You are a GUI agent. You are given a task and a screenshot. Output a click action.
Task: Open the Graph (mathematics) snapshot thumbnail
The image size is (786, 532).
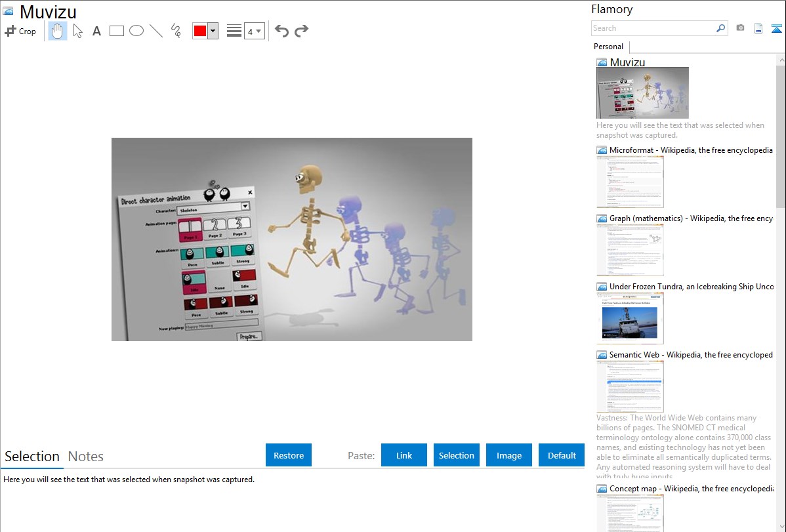tap(630, 250)
